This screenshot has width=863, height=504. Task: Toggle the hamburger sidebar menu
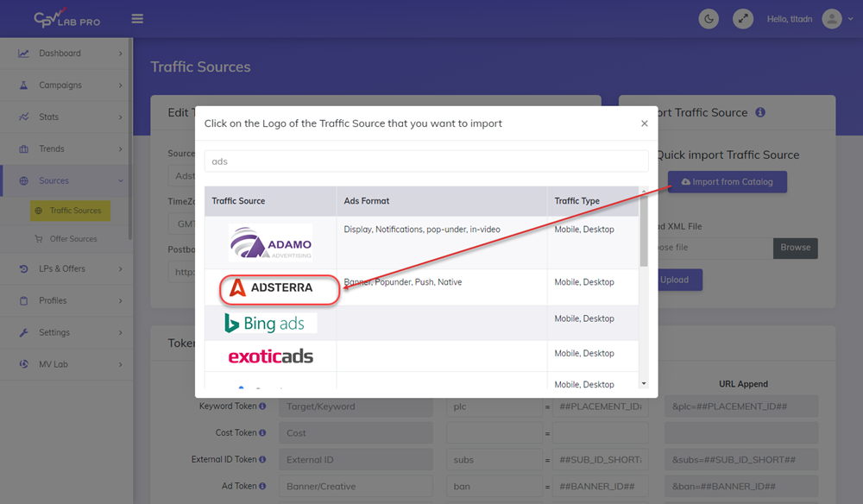click(137, 19)
